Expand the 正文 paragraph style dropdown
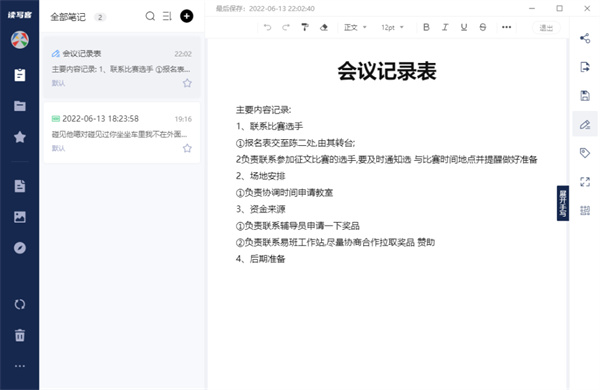The height and width of the screenshot is (390, 600). (x=355, y=27)
